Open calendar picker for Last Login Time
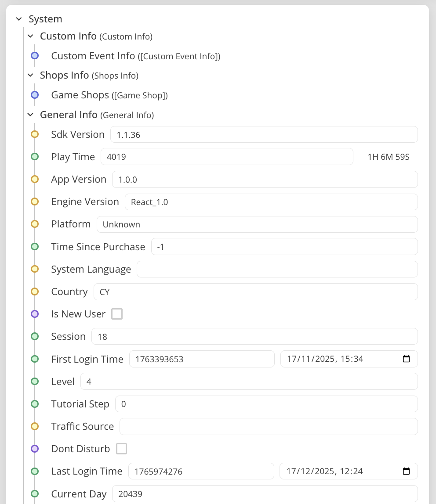Image resolution: width=436 pixels, height=504 pixels. tap(406, 471)
